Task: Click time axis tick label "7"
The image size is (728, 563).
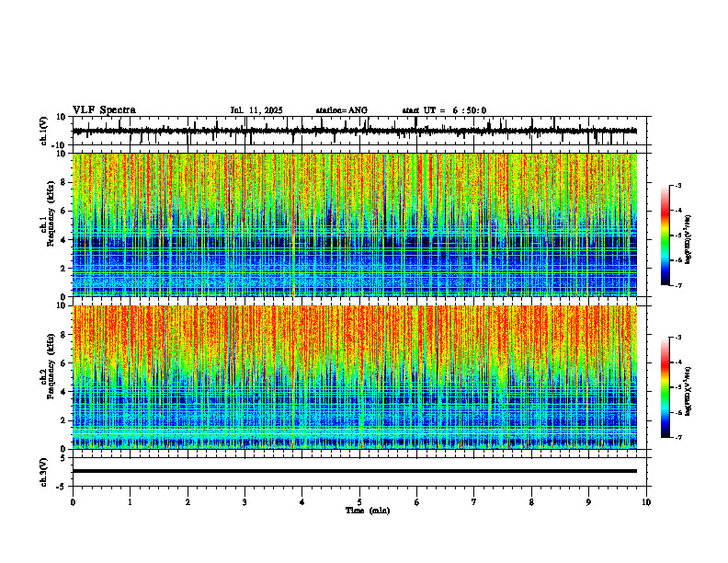Action: tap(474, 502)
